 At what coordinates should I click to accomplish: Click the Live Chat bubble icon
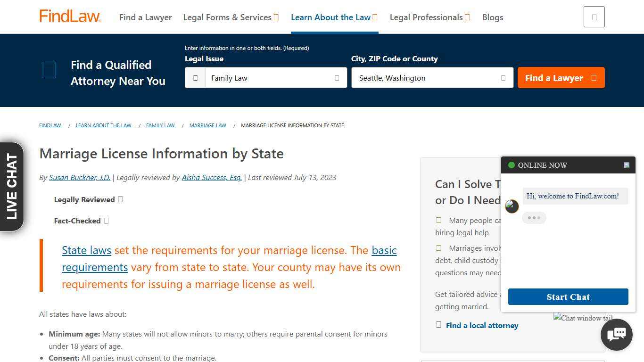pos(616,334)
